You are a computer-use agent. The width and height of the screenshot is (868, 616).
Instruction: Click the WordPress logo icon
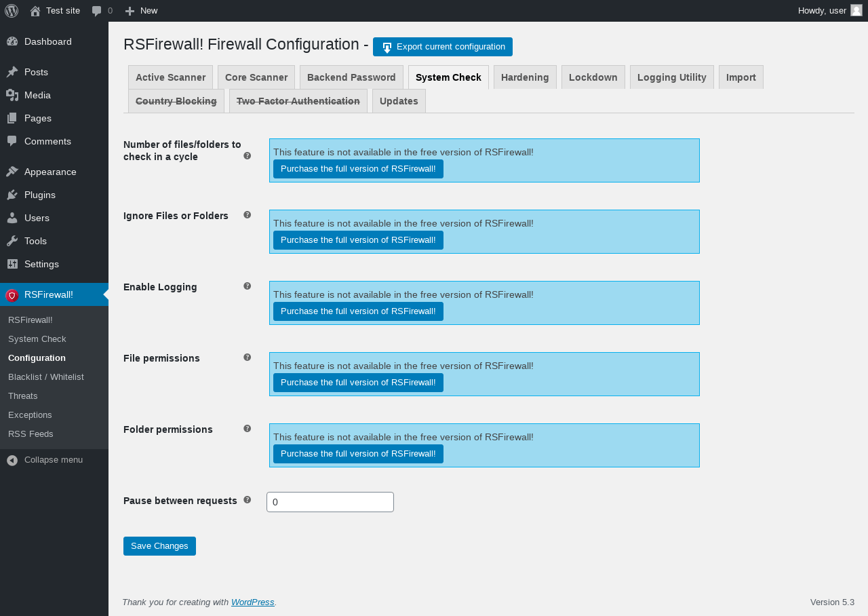pos(12,11)
